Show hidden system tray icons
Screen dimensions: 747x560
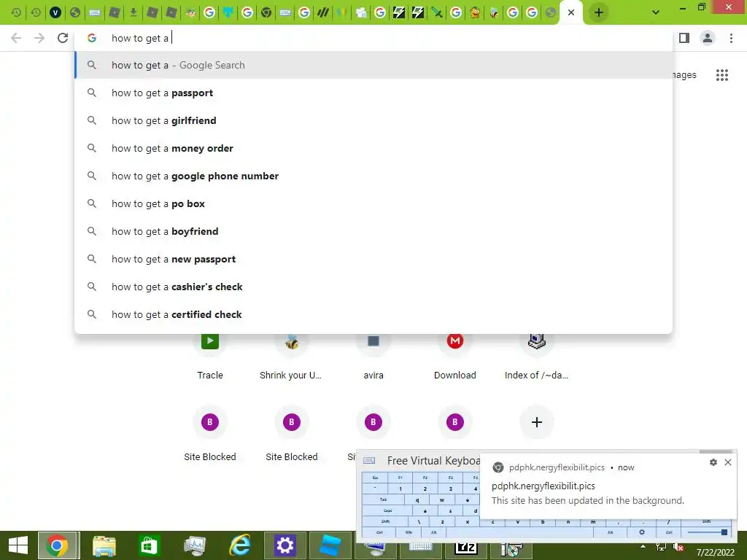click(x=643, y=546)
